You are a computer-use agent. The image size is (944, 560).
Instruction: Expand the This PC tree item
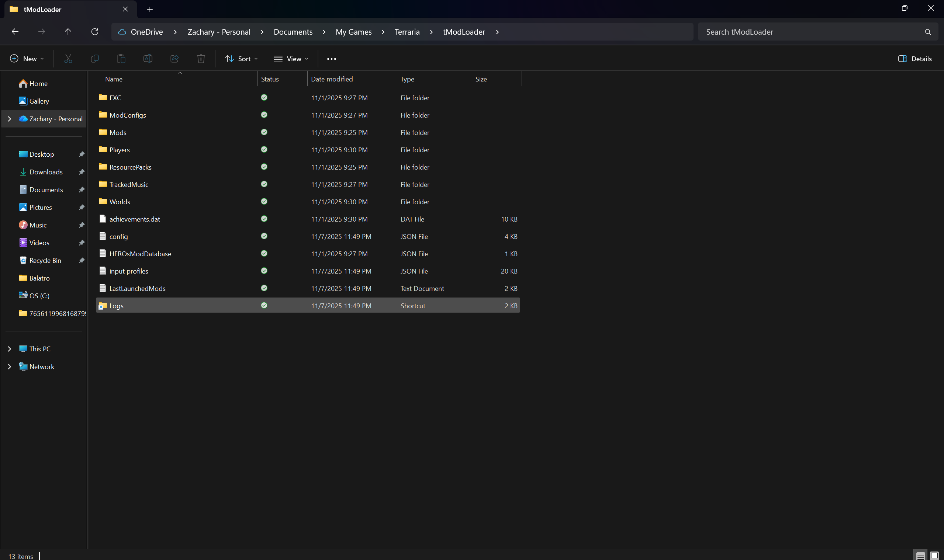point(10,349)
